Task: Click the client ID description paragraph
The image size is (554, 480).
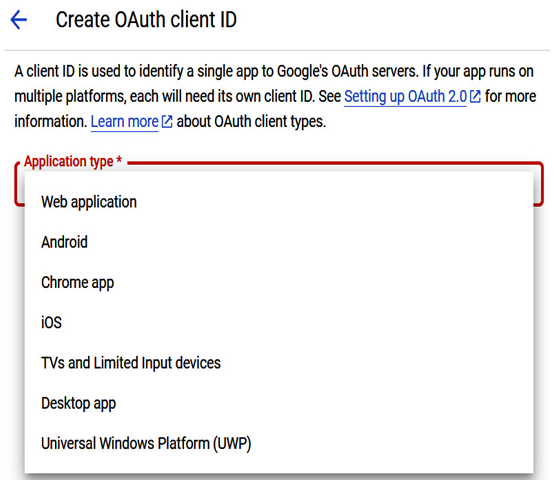Action: tap(275, 97)
